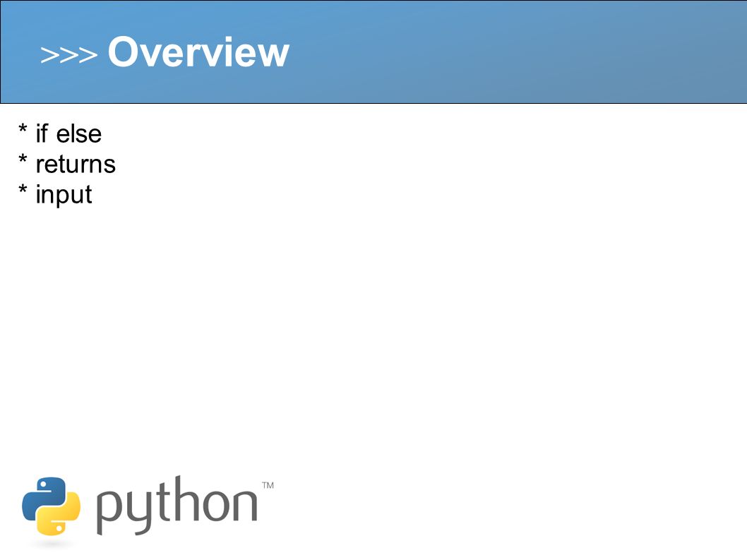Select the 'input' bullet text
The height and width of the screenshot is (560, 747).
pos(64,196)
